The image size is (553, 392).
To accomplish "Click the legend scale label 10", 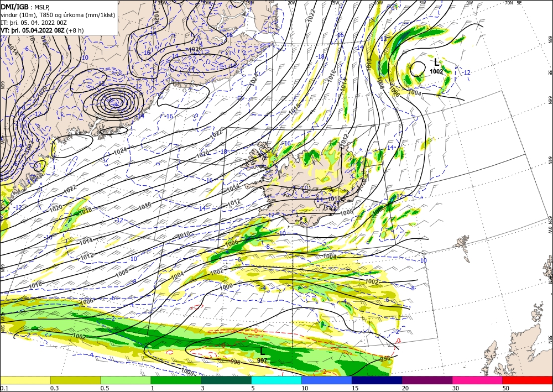I will (305, 388).
